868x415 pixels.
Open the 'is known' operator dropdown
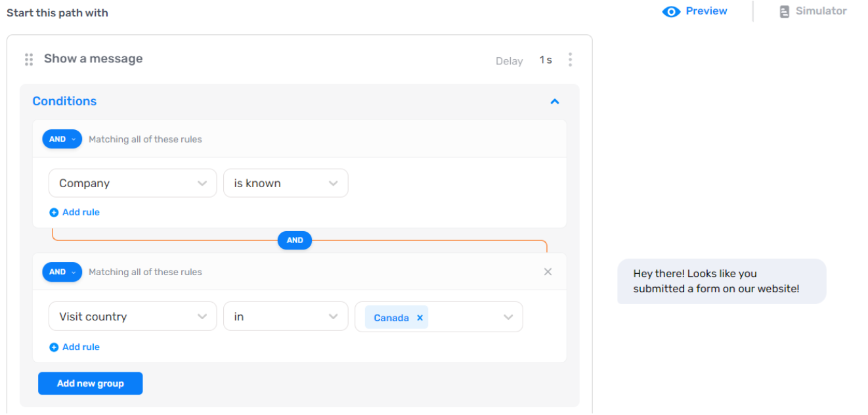tap(286, 183)
